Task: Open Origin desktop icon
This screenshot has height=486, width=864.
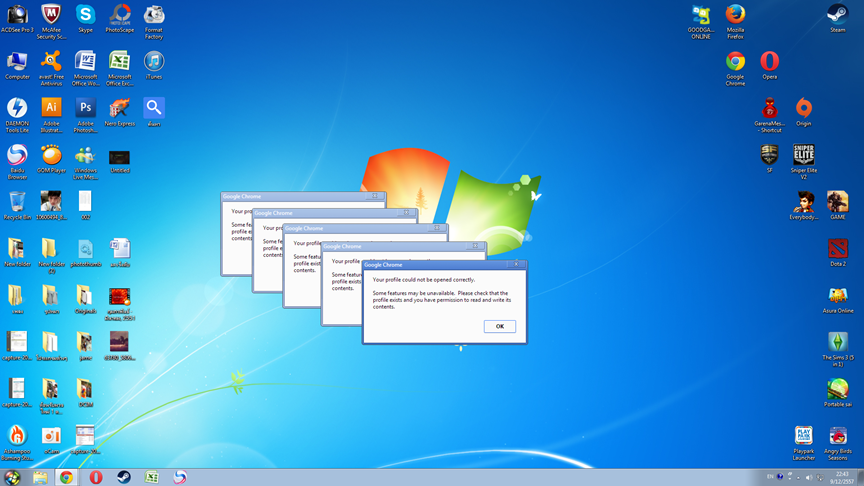Action: (x=803, y=112)
